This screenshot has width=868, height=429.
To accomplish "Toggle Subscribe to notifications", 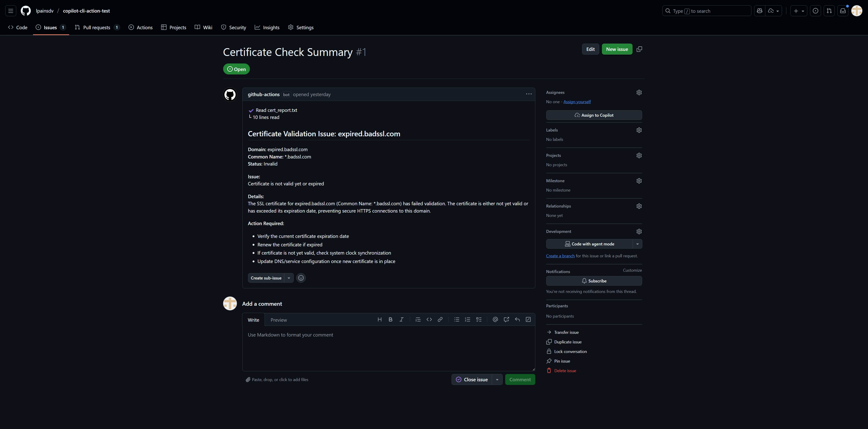I will point(594,281).
